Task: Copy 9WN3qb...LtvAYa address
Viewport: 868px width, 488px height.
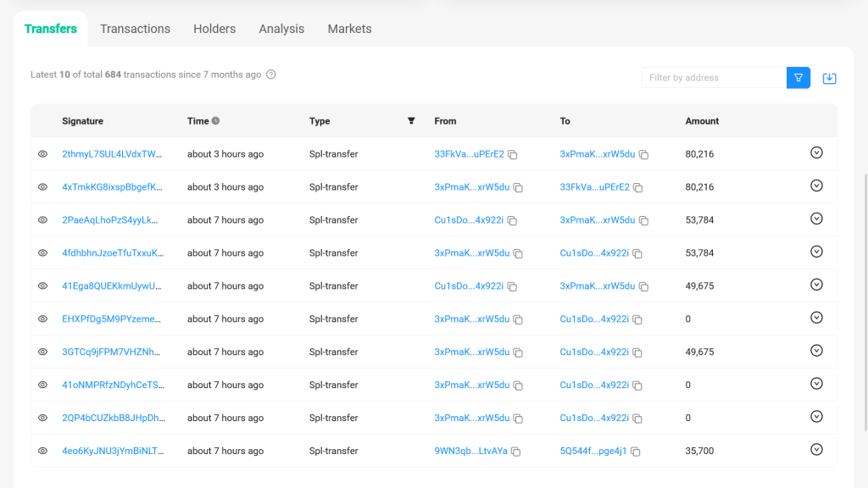Action: [x=516, y=452]
